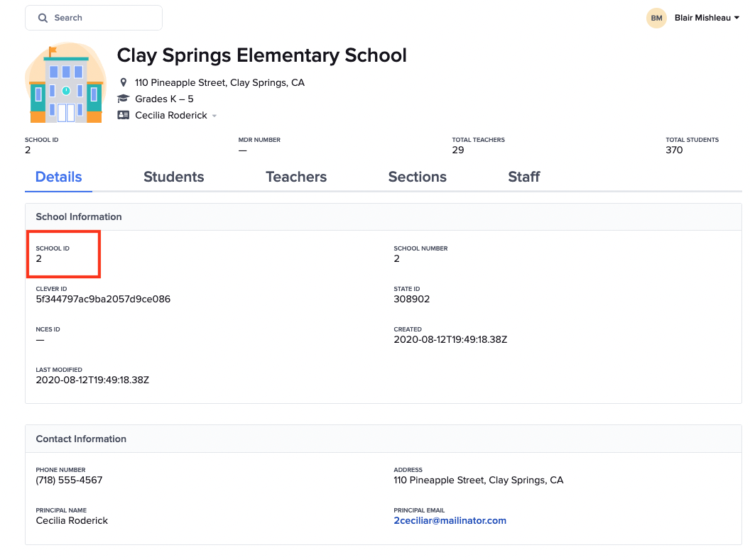Click the BM user avatar
This screenshot has width=750, height=560.
coord(656,18)
